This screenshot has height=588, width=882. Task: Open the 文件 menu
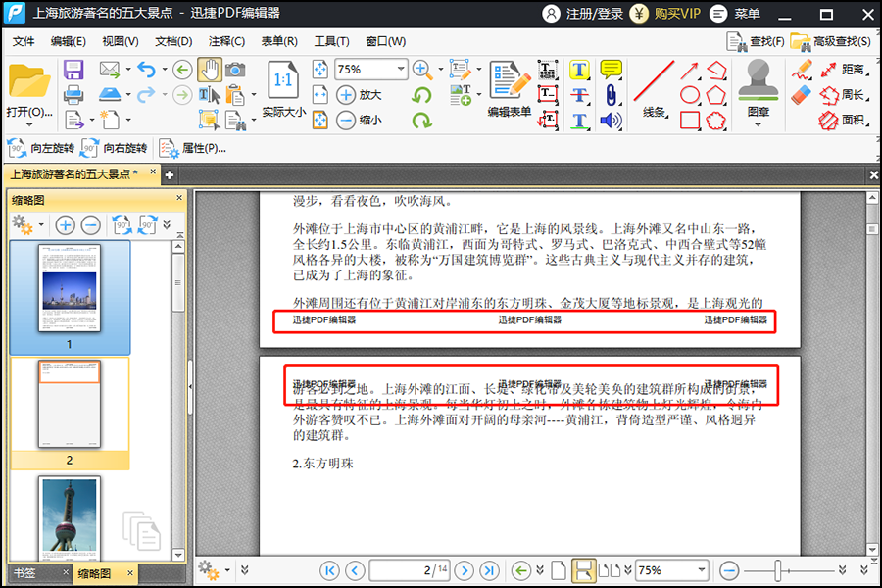click(x=24, y=41)
